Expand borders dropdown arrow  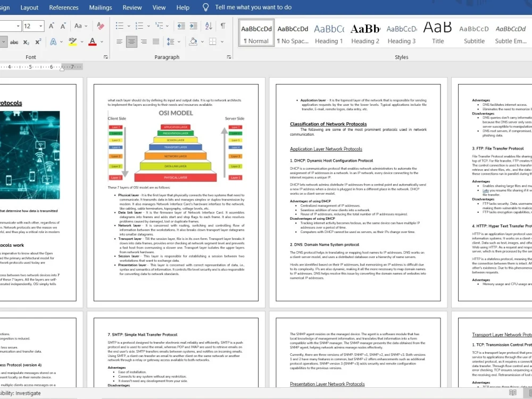click(222, 41)
